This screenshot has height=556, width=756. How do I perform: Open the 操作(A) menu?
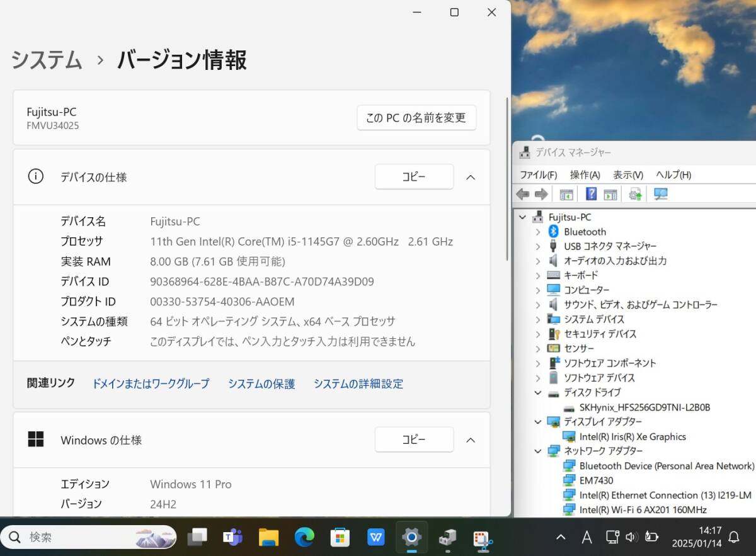(585, 174)
